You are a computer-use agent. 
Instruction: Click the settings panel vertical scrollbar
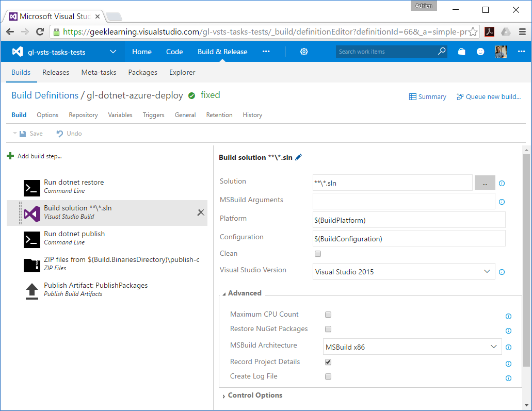(526, 260)
